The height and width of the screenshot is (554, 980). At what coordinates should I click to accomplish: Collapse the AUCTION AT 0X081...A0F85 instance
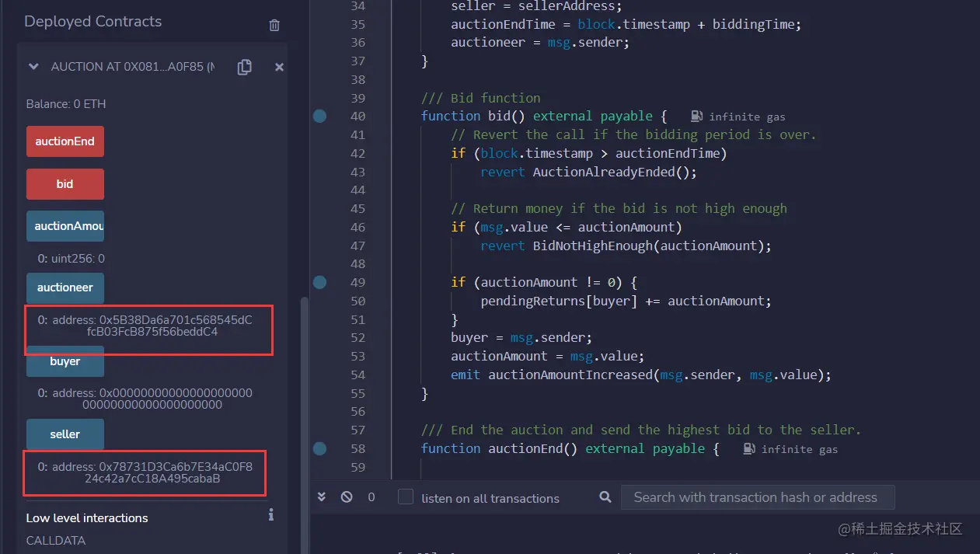pyautogui.click(x=33, y=67)
